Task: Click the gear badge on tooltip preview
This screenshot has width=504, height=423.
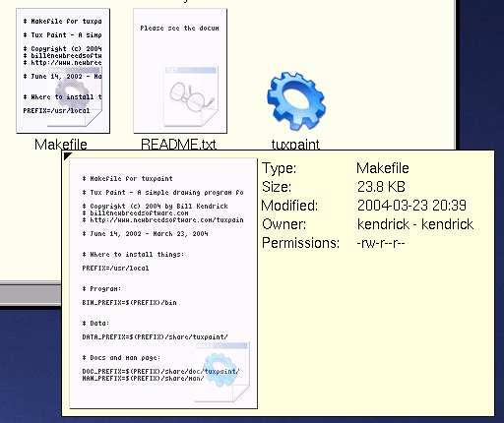Action: [x=222, y=372]
